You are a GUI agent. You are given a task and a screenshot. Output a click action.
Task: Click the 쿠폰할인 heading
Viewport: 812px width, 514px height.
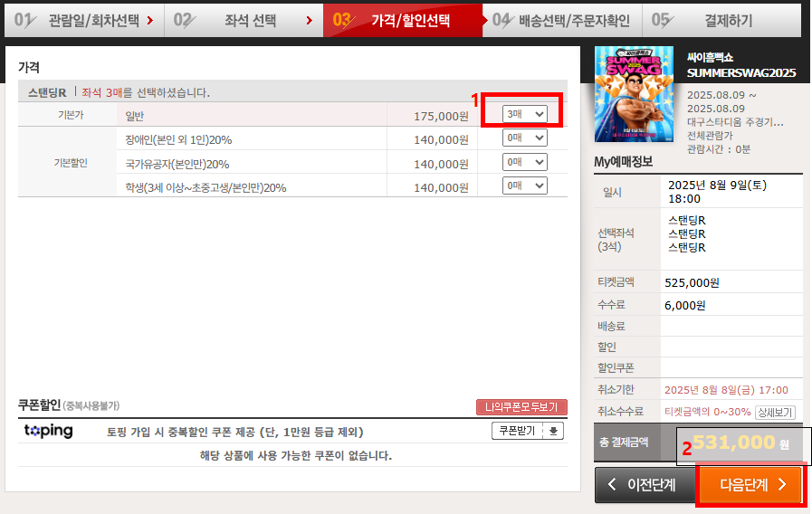[x=39, y=405]
